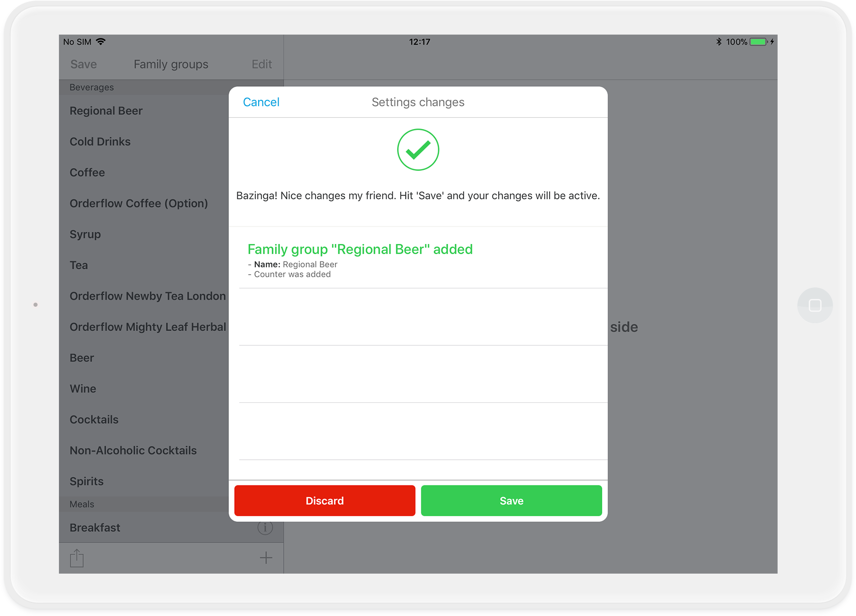Select the Spirits family group

coord(144,481)
